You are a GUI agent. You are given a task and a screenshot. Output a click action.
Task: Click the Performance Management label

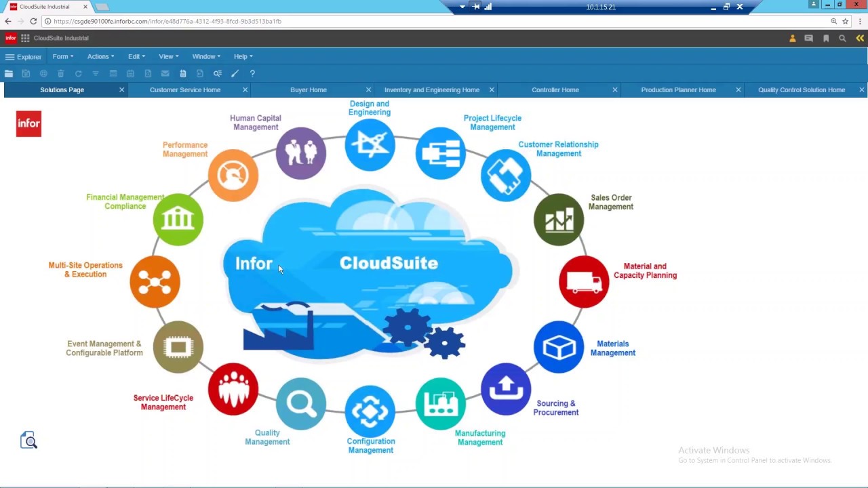184,149
